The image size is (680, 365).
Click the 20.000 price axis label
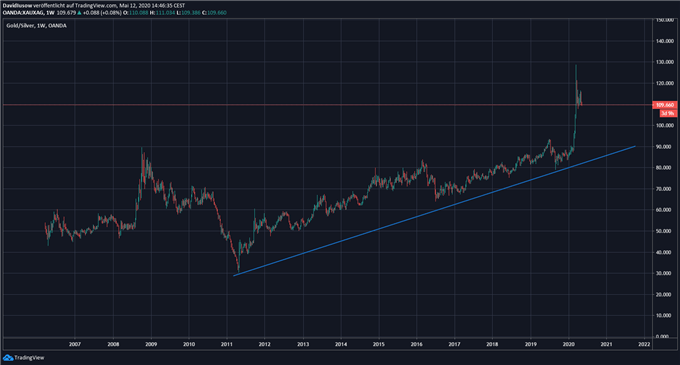664,294
